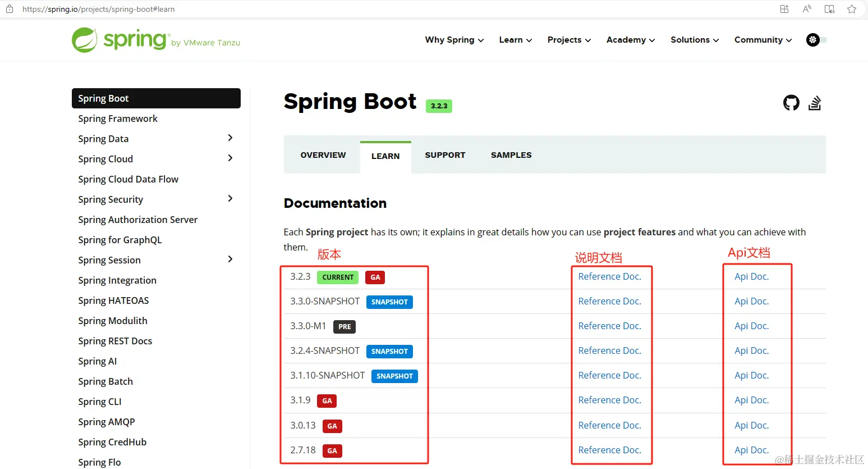Screen dimensions: 868x469
Task: Open Spring Cloud Data Flow sidebar link
Action: 128,179
